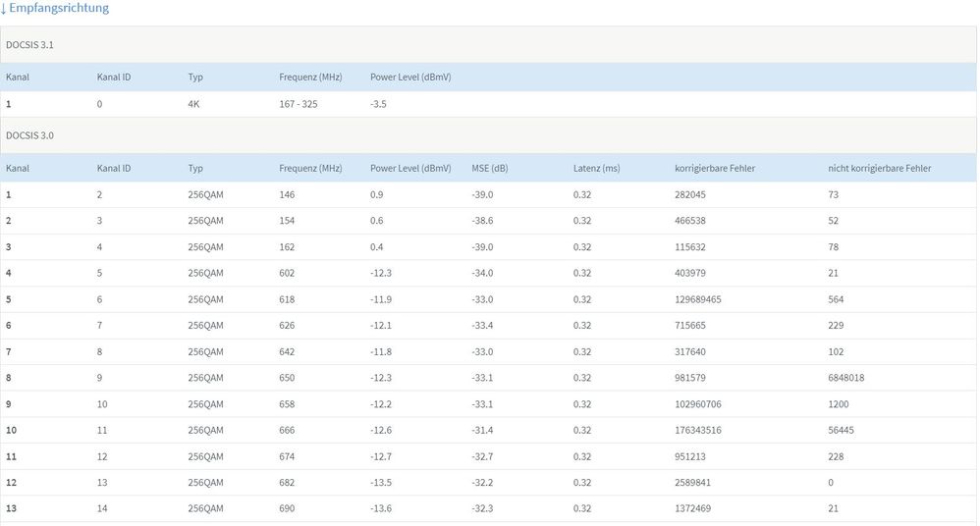Click correctable errors value 2589841
The width and height of the screenshot is (980, 526).
(x=692, y=482)
